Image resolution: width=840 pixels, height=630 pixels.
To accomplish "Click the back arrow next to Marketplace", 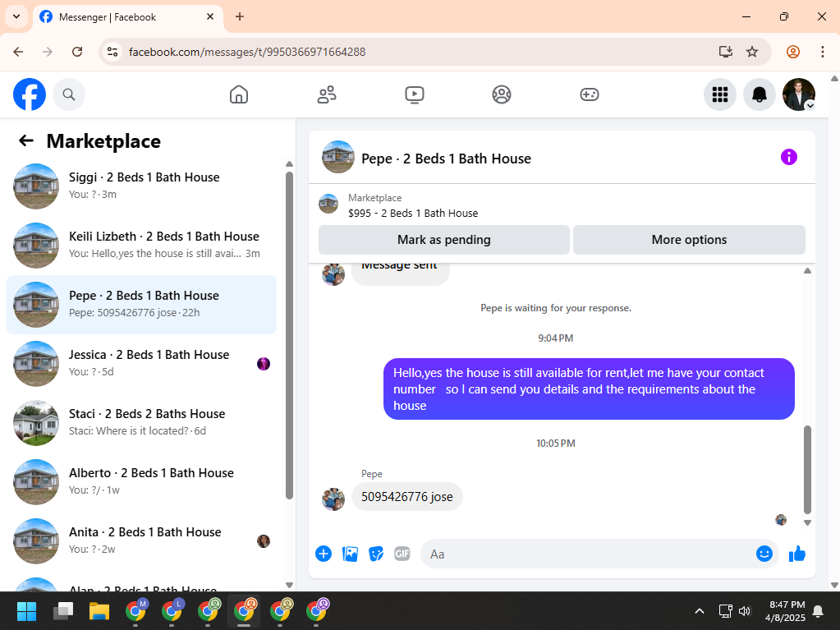I will pos(25,141).
